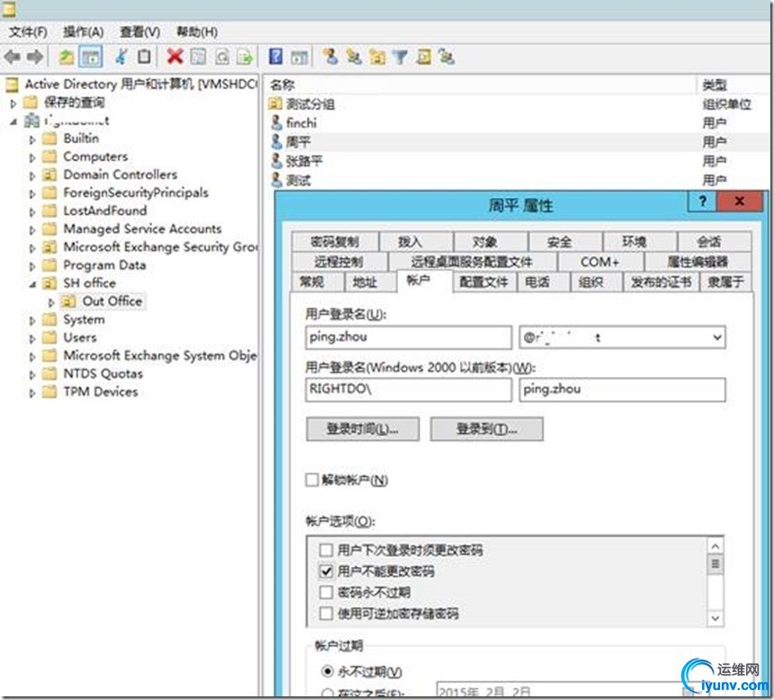Expand the 保存的查询 tree node
Viewport: 774px width, 700px height.
coord(13,103)
